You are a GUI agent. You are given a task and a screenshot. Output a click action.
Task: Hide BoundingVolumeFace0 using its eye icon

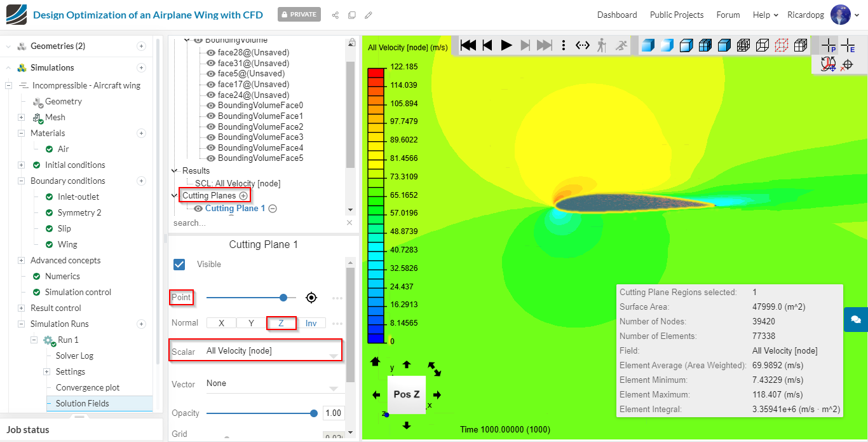coord(211,106)
